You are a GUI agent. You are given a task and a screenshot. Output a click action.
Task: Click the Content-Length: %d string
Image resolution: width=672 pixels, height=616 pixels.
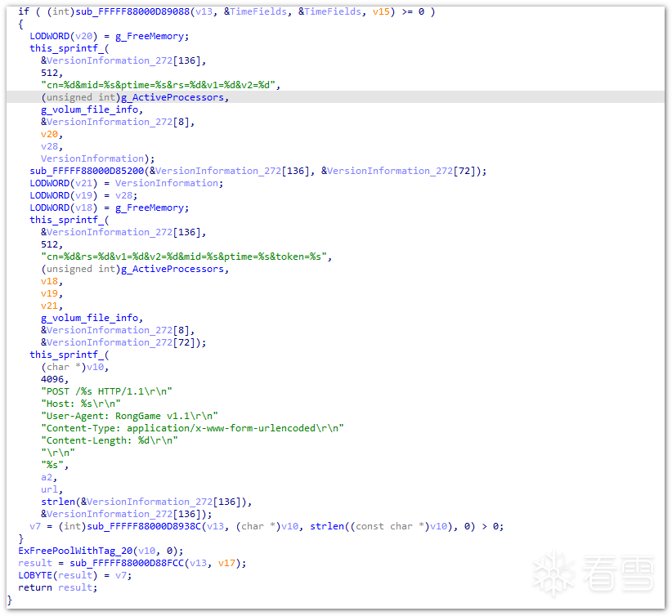tap(110, 440)
